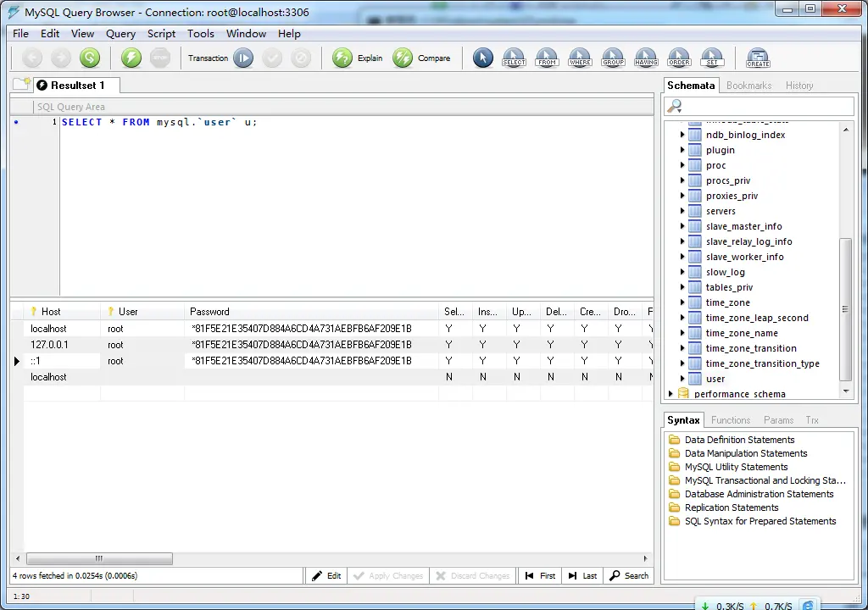Click the Data Definition Statements folder icon
Viewport: 868px width, 610px height.
674,440
